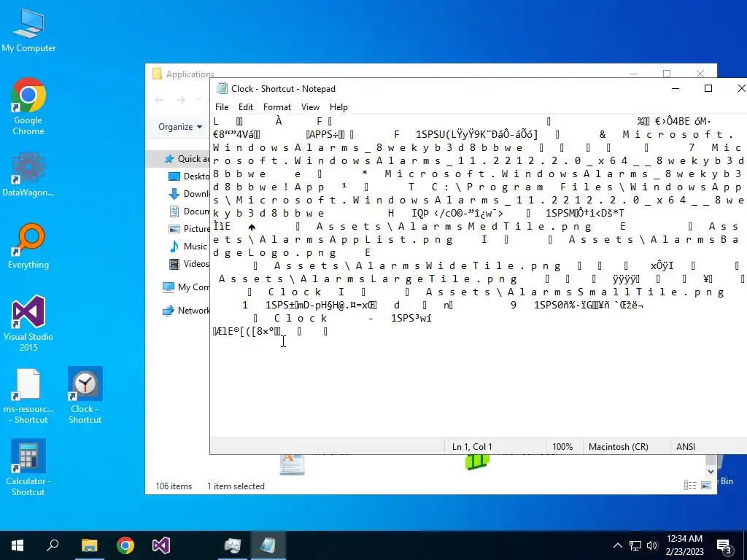Open the Organize dropdown in Explorer
This screenshot has width=747, height=560.
(x=180, y=127)
